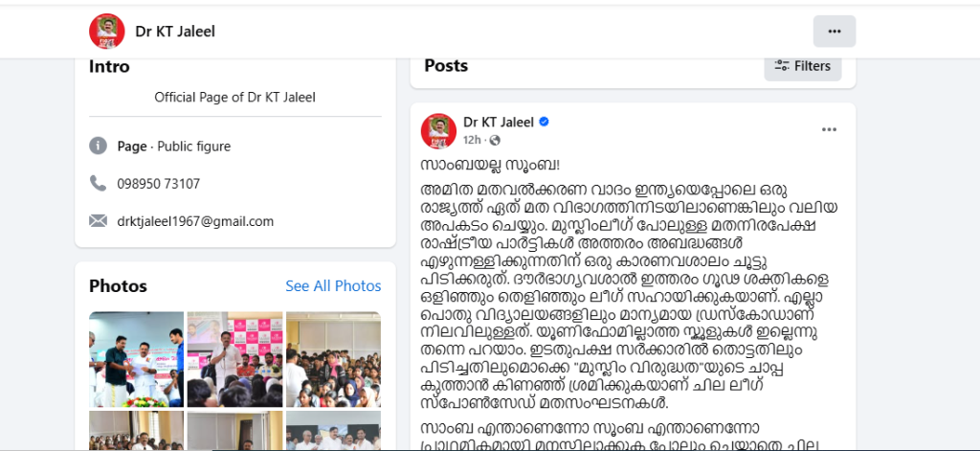This screenshot has height=451, width=980.
Task: Open first photo thumbnail with men on stage
Action: click(136, 359)
